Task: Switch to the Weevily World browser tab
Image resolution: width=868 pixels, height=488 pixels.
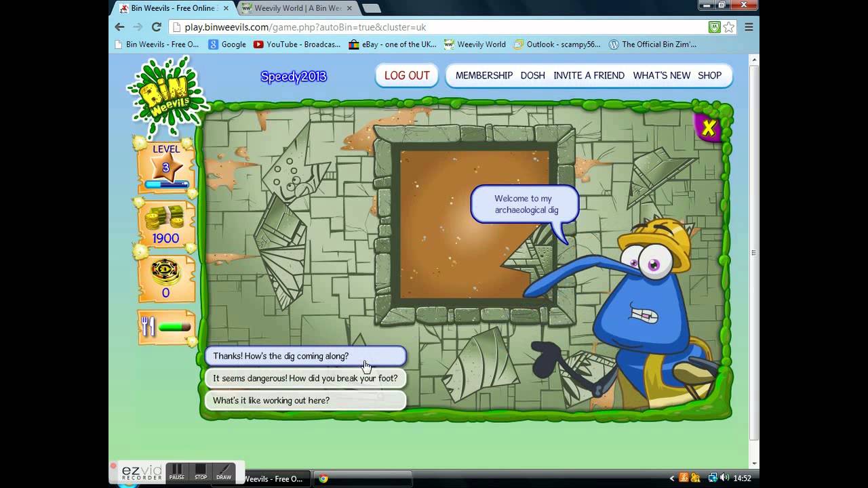Action: click(298, 8)
